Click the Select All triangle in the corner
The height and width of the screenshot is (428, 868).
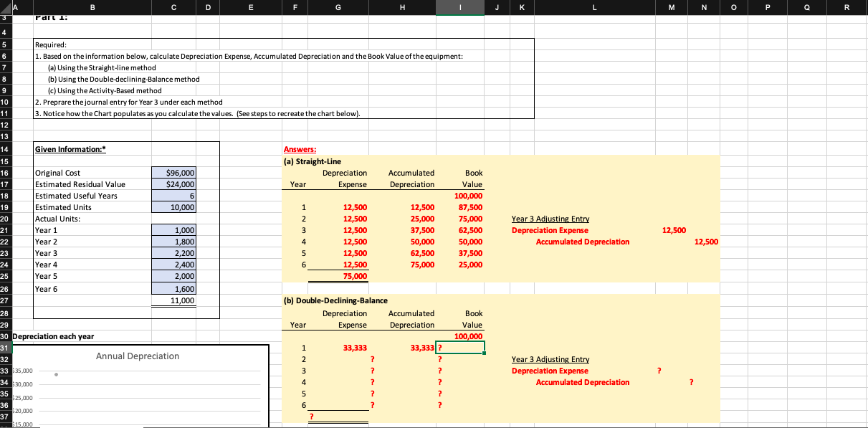click(6, 7)
